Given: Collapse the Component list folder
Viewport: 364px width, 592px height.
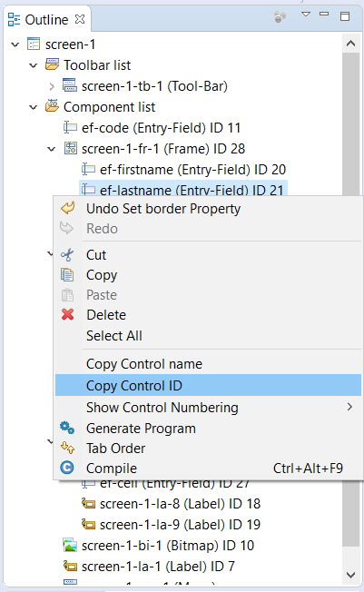Looking at the screenshot, I should (34, 107).
